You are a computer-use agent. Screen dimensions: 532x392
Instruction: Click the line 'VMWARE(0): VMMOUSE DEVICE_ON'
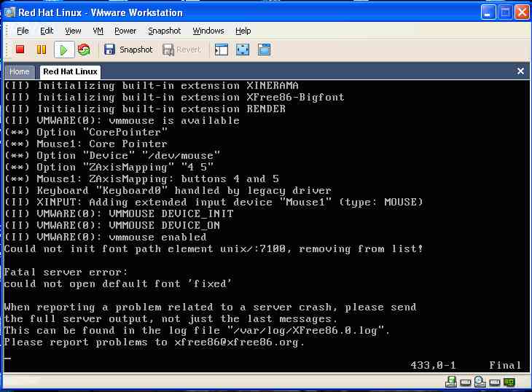point(128,225)
